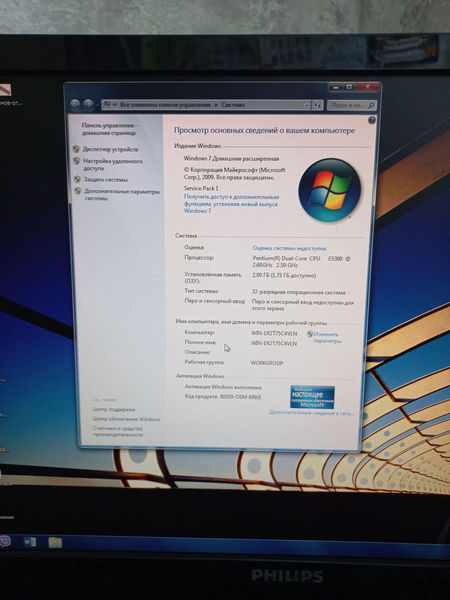Click the shield icon beside Диспетчер устройств

pyautogui.click(x=77, y=149)
